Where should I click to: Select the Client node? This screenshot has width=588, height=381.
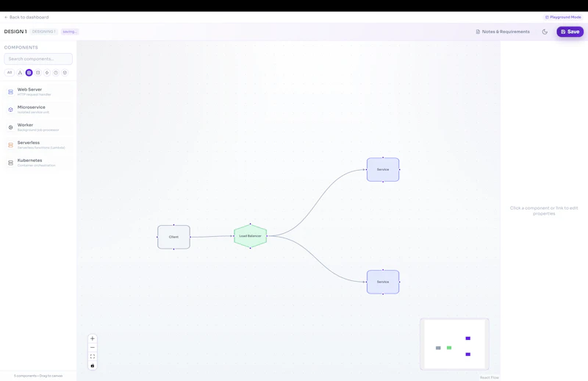coord(173,237)
